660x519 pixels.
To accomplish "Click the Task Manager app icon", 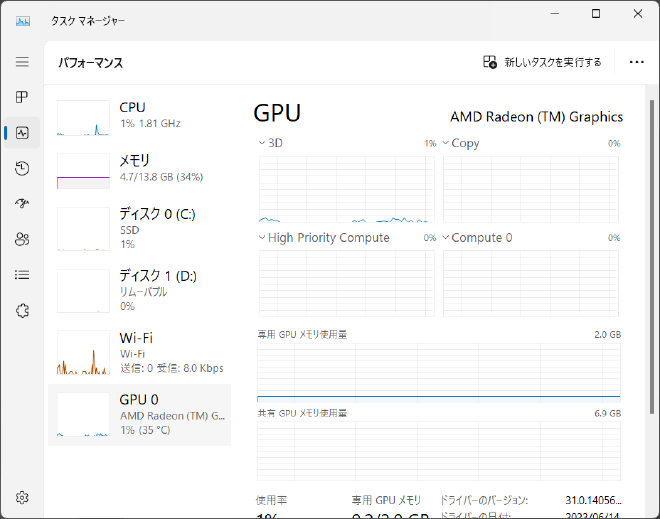I will (23, 21).
